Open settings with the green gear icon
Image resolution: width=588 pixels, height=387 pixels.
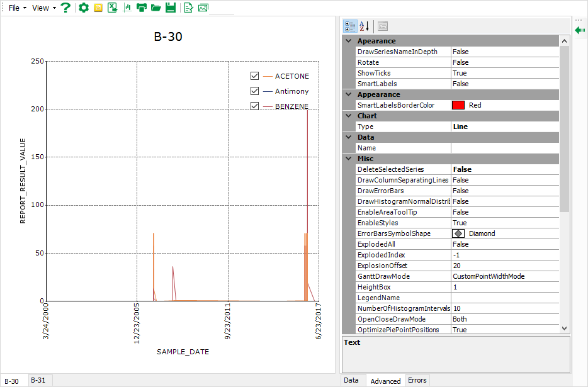tap(83, 8)
